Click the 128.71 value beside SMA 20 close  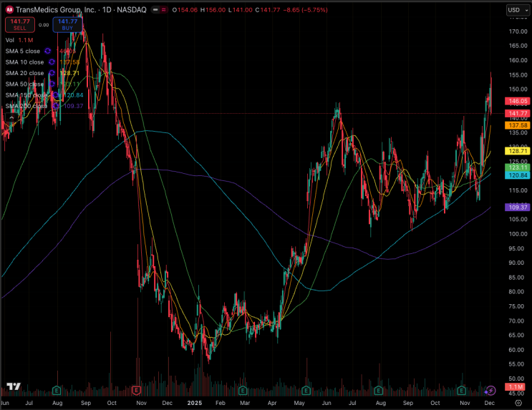pyautogui.click(x=69, y=73)
